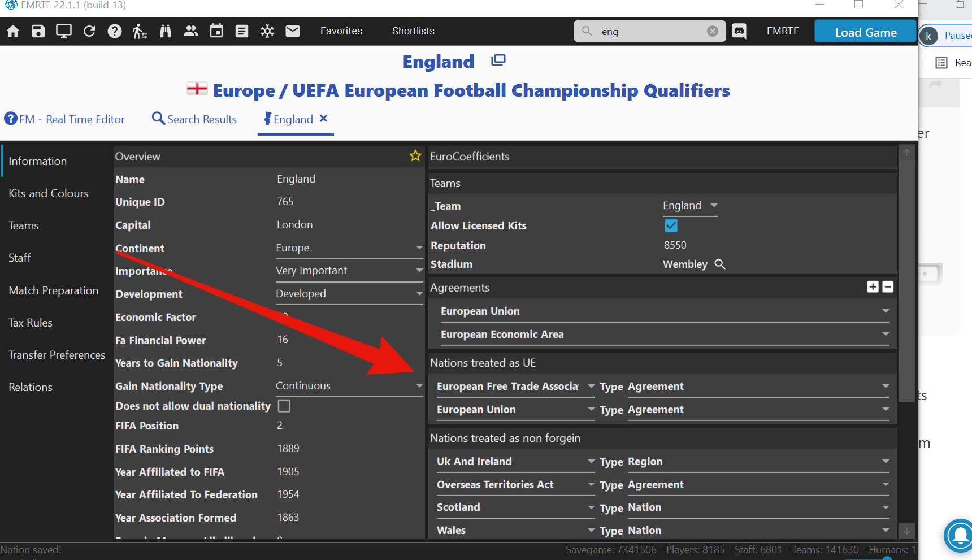Clear the search box with the X icon
The width and height of the screenshot is (972, 560).
click(x=713, y=31)
